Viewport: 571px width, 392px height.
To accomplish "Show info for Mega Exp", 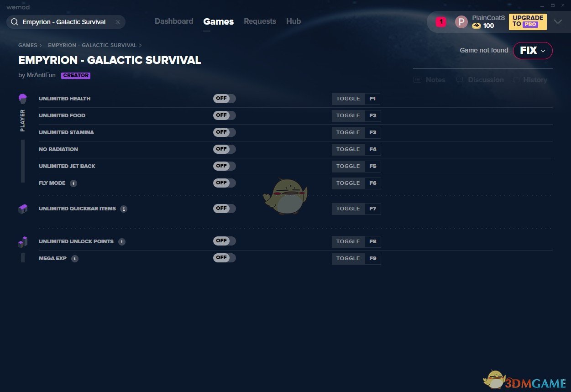I will 75,259.
